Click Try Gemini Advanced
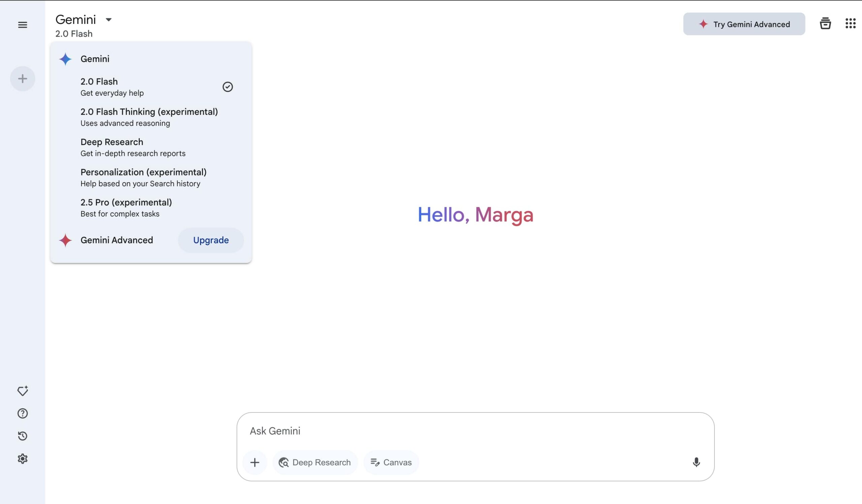The height and width of the screenshot is (504, 862). coord(744,24)
